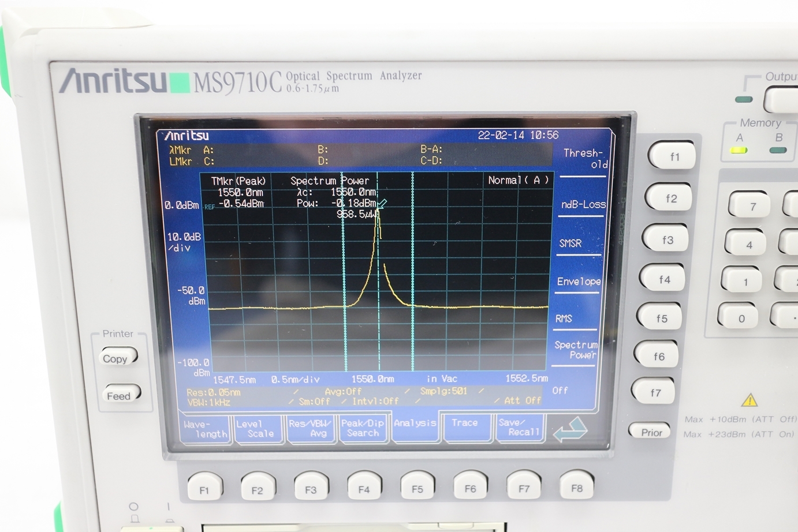Open the Level Scale menu tab

[x=259, y=429]
